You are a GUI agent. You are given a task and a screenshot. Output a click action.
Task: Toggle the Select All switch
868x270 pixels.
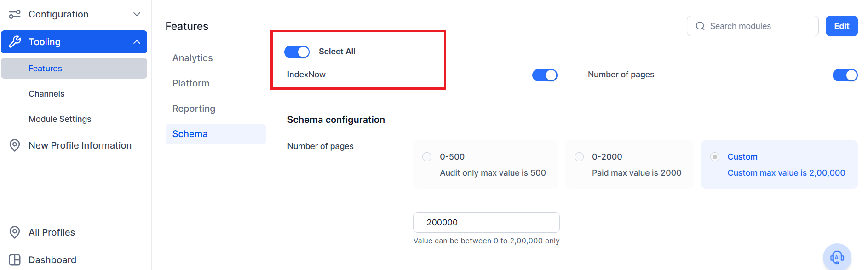click(x=297, y=52)
